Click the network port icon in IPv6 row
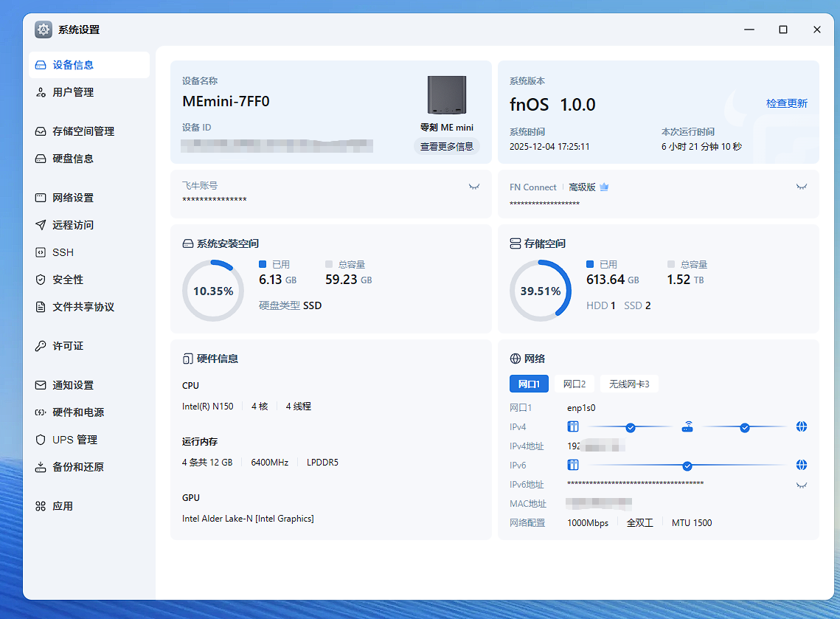Screen dimensions: 840x619 [x=573, y=466]
